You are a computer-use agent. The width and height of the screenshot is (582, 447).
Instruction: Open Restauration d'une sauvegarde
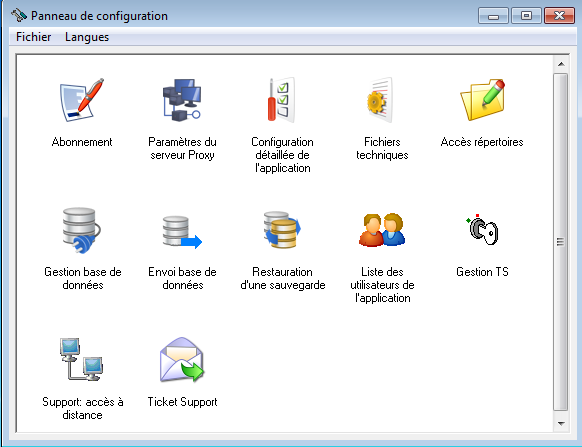tap(282, 230)
